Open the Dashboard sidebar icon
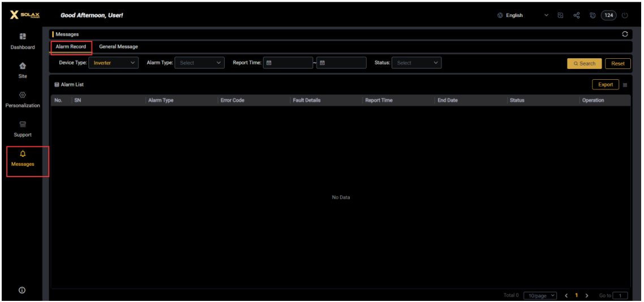Screen dimensions: 644x302 (x=23, y=36)
